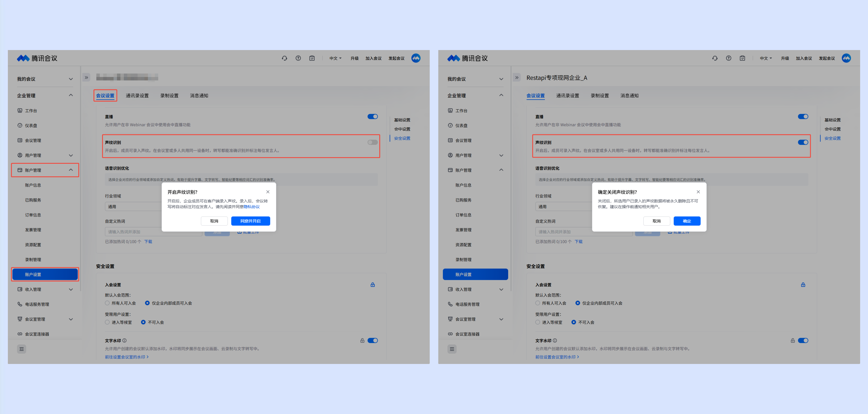Switch to 通讯录设置 tab in left window

tap(137, 96)
